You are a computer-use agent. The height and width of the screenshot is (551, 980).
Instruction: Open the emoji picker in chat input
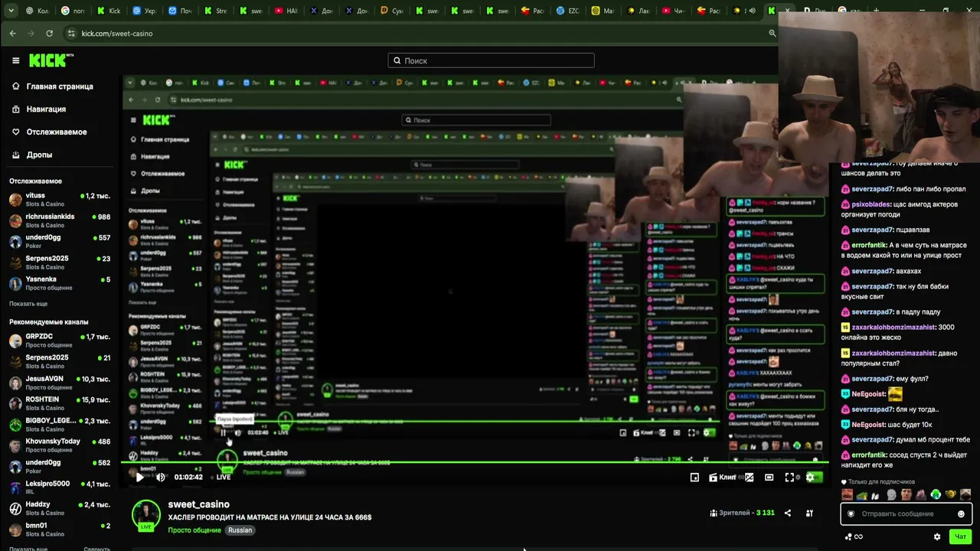[961, 514]
